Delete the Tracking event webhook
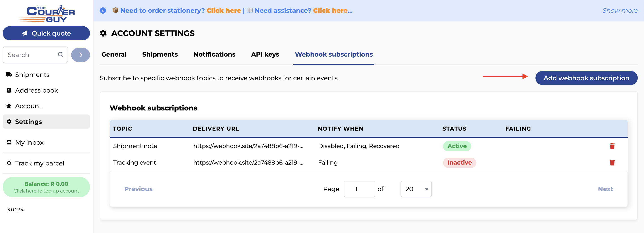 tap(612, 163)
